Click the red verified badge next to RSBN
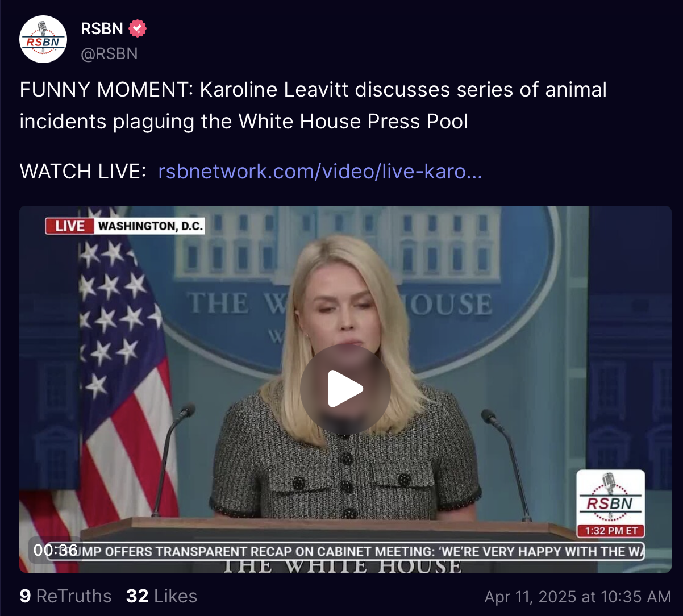The image size is (683, 616). click(138, 28)
